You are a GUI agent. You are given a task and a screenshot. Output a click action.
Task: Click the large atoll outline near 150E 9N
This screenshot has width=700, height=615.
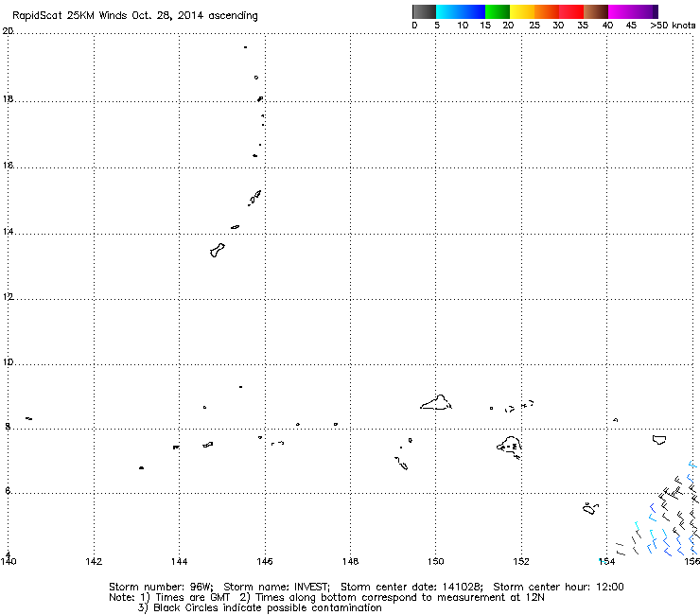click(436, 402)
